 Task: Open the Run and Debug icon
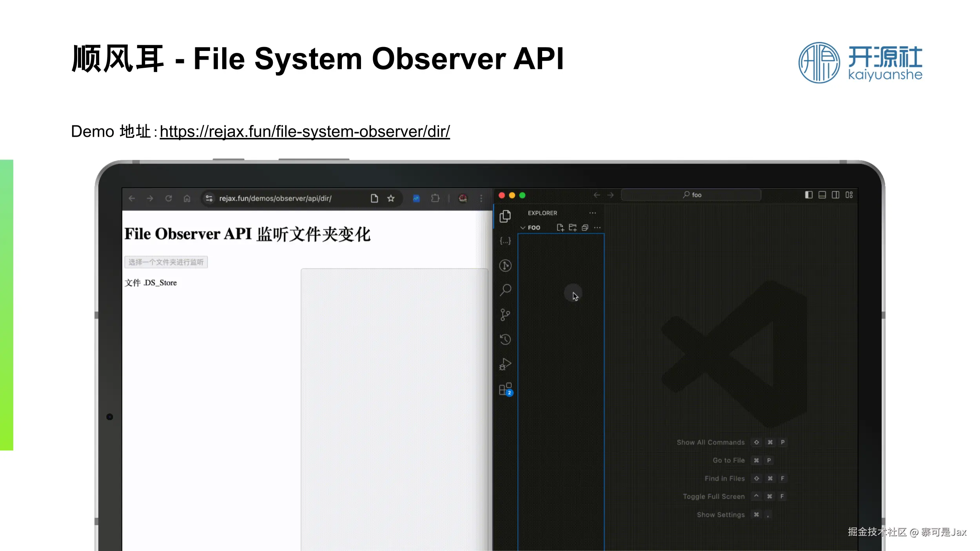point(505,364)
